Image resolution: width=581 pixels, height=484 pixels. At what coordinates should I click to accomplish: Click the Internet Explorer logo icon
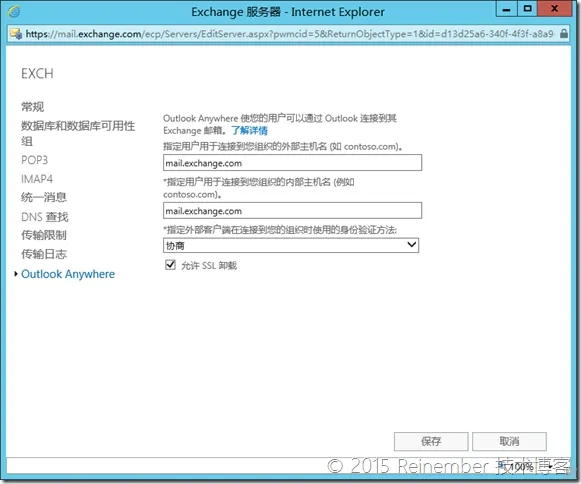[14, 12]
